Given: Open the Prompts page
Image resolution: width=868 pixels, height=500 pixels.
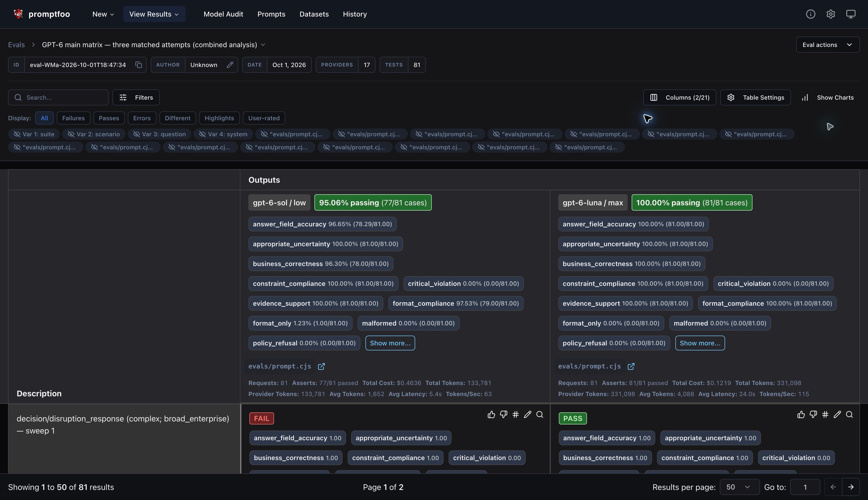Looking at the screenshot, I should click(x=271, y=14).
